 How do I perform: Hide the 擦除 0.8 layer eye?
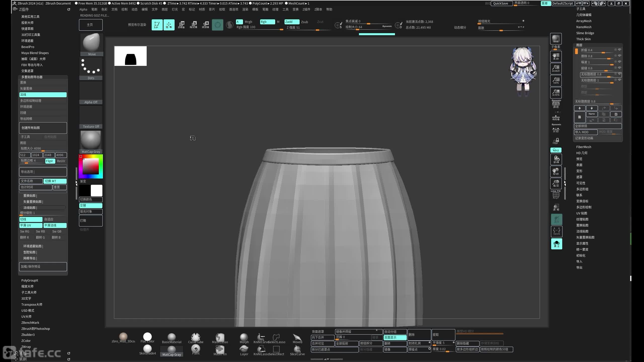620,56
